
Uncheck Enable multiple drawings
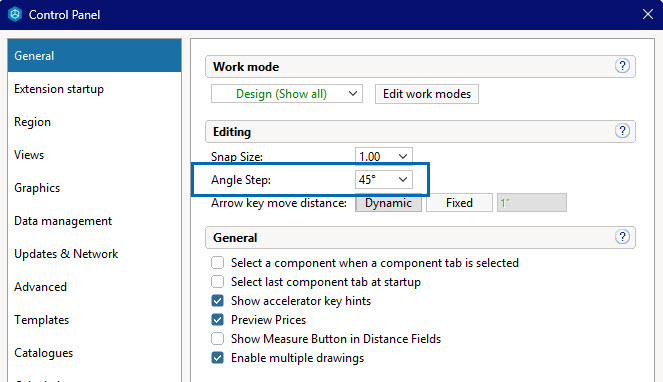click(217, 358)
